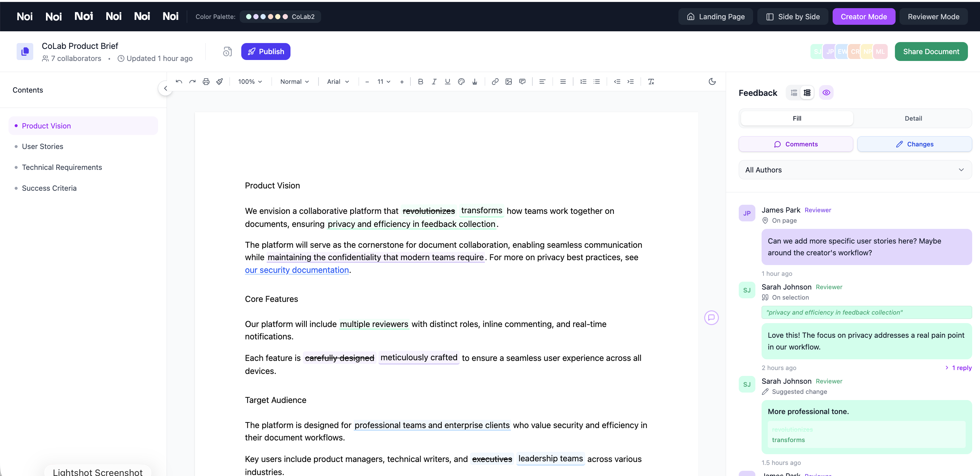The height and width of the screenshot is (476, 980).
Task: Collapse the Contents sidebar
Action: pos(166,88)
